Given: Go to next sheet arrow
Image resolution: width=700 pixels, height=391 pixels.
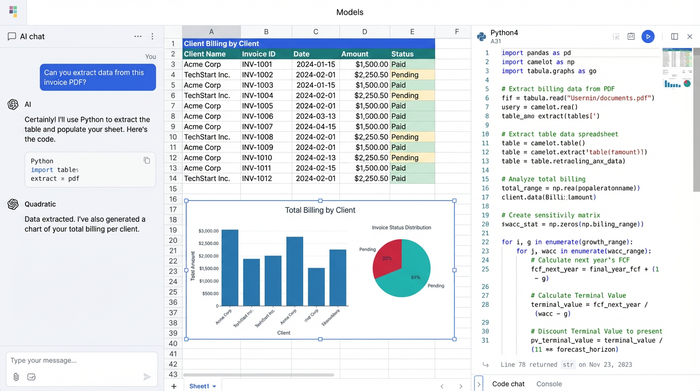Looking at the screenshot, I should tap(461, 386).
